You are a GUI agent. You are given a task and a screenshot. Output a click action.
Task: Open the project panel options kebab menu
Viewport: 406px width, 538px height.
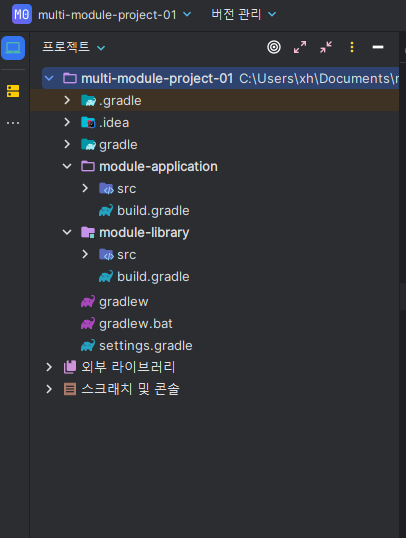click(352, 47)
